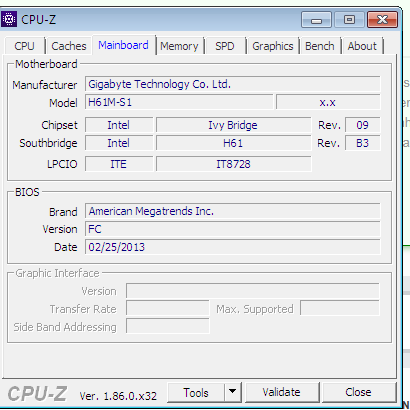Image resolution: width=410 pixels, height=410 pixels.
Task: Switch to the SPD tab
Action: pos(225,46)
